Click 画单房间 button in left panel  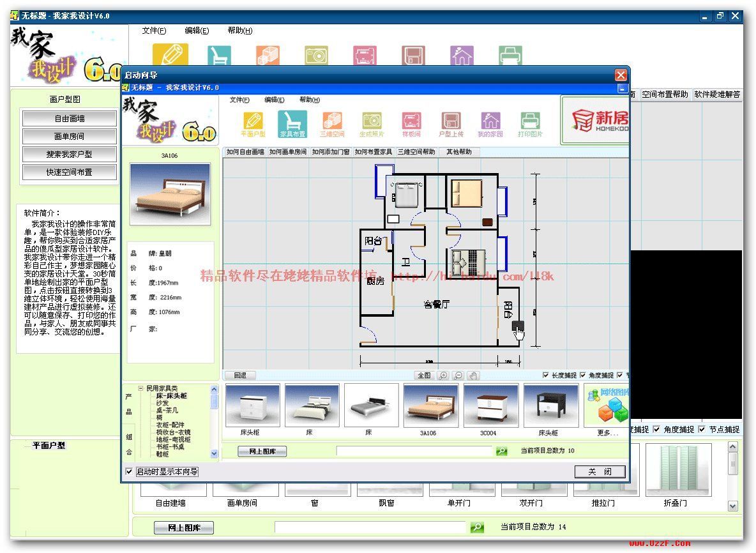70,137
